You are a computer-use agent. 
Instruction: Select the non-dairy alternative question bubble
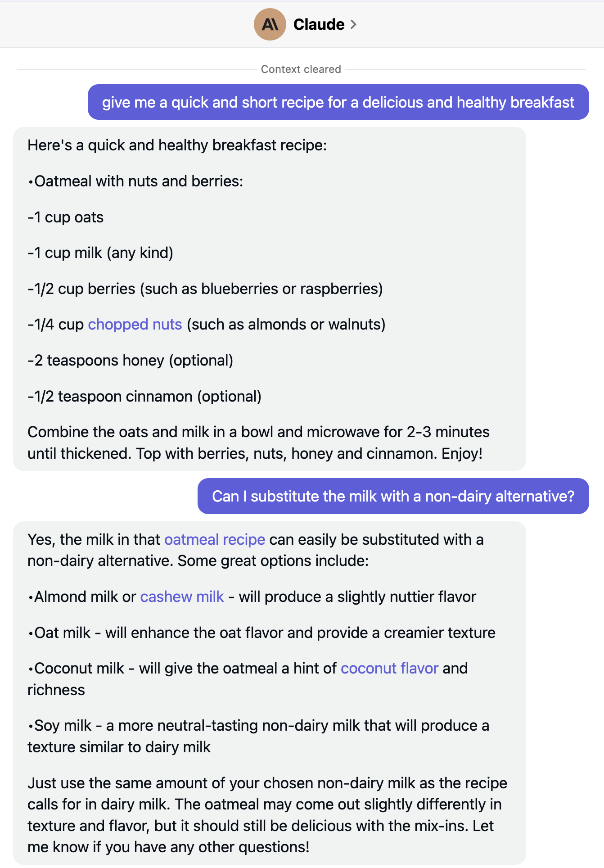pyautogui.click(x=393, y=496)
